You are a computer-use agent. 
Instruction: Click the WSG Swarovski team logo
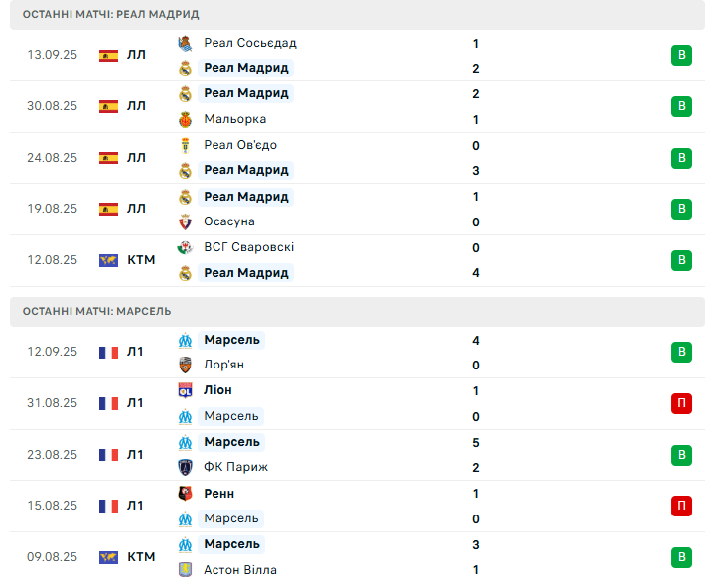click(x=185, y=247)
